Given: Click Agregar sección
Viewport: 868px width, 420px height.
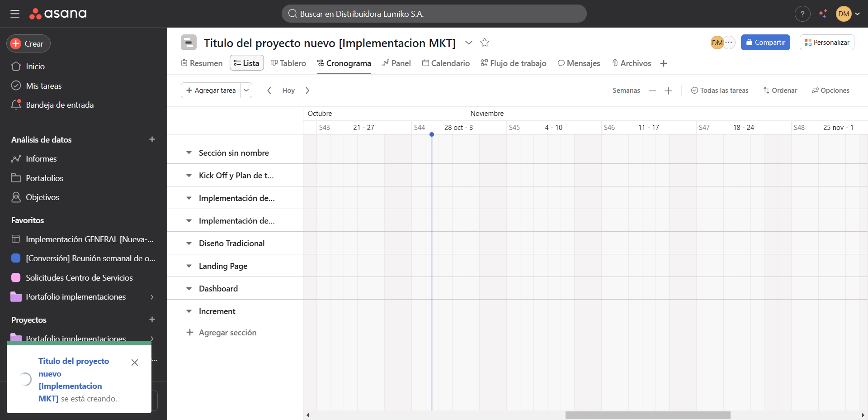Looking at the screenshot, I should [x=222, y=333].
